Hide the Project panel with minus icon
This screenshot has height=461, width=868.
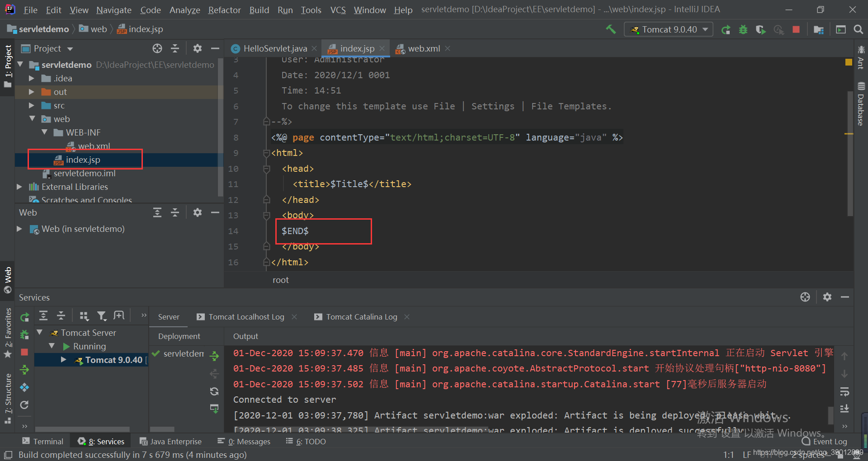215,48
